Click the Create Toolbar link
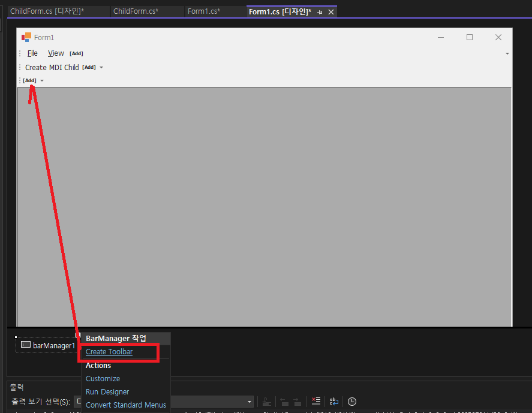The width and height of the screenshot is (532, 413). coord(109,352)
